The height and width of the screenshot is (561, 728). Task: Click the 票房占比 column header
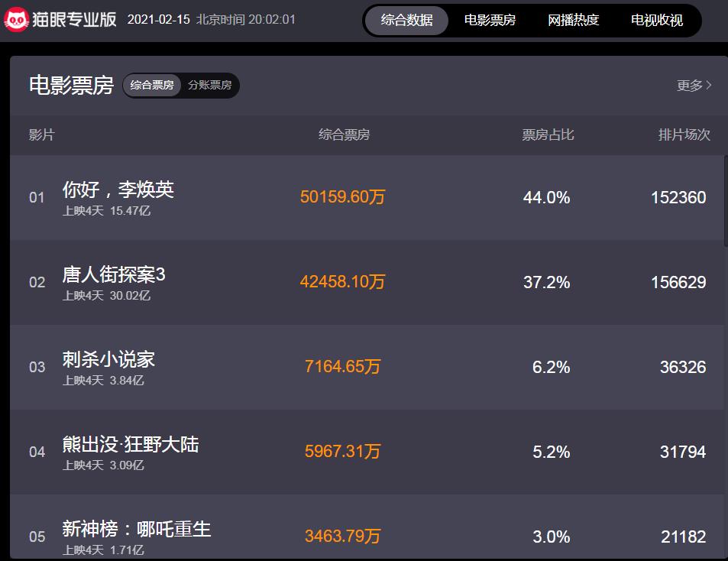548,135
